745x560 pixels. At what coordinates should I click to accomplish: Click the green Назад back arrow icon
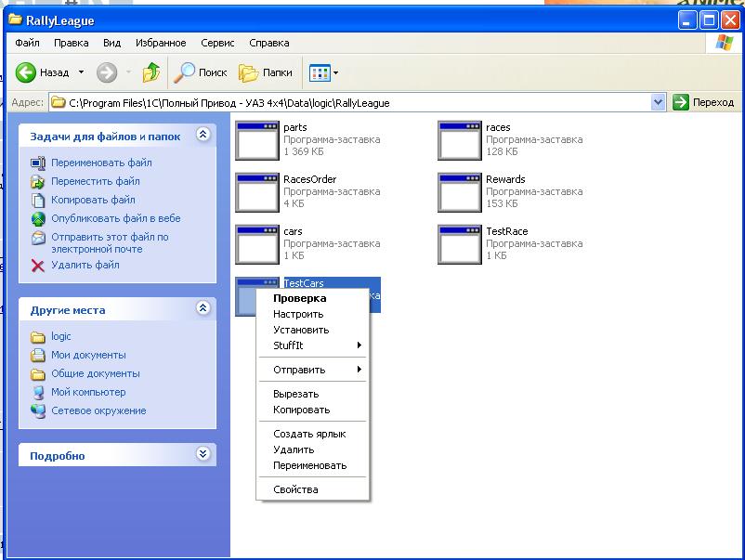[x=26, y=72]
